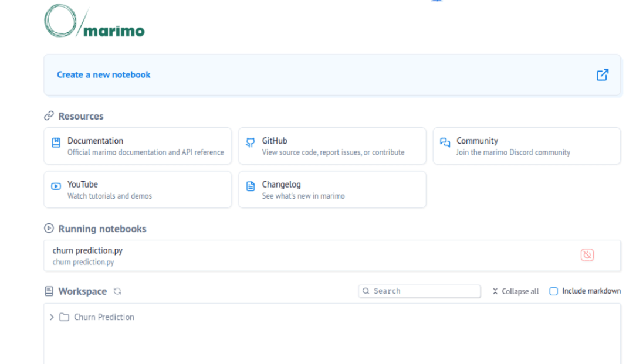Click the Changelog document icon
The image size is (626, 364).
click(251, 186)
